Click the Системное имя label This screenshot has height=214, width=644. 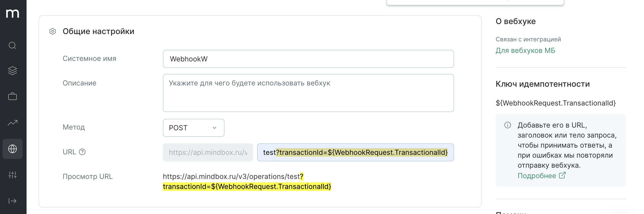pyautogui.click(x=89, y=58)
